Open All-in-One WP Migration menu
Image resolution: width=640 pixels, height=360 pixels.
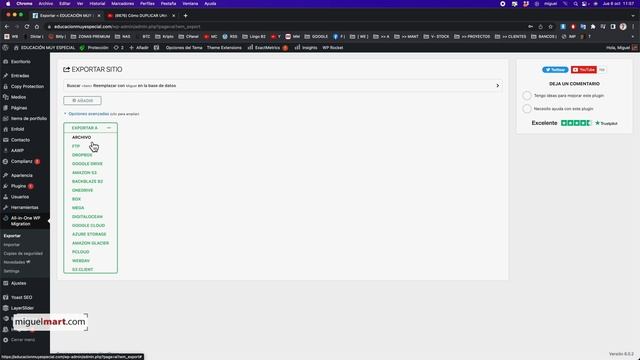tap(25, 221)
